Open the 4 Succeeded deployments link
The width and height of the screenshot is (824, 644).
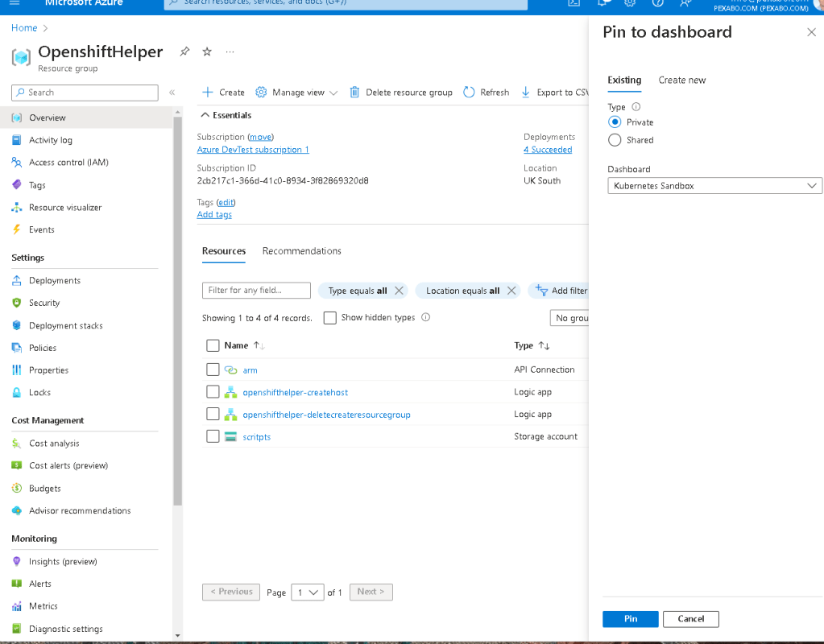click(548, 150)
